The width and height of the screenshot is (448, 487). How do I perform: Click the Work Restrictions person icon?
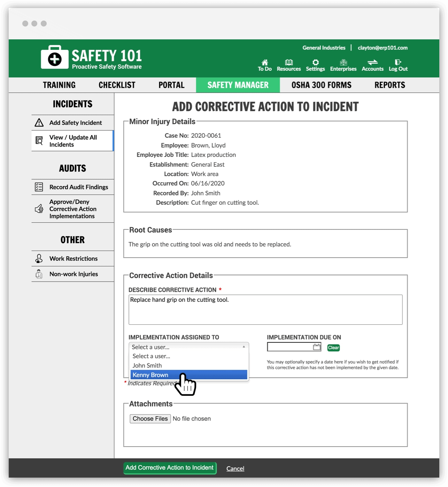click(x=39, y=258)
